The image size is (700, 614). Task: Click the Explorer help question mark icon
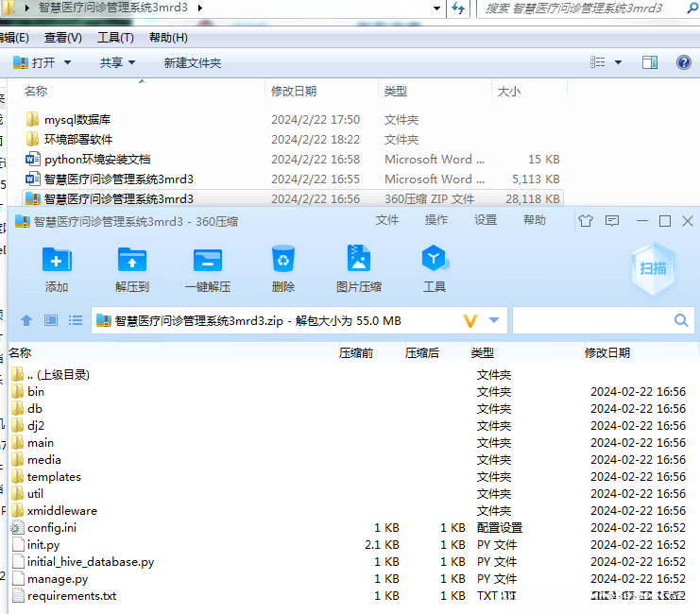pos(684,62)
